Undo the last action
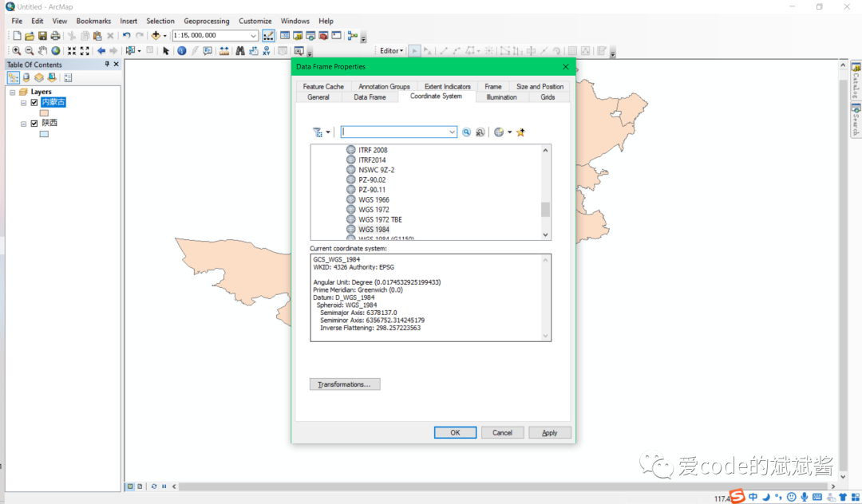This screenshot has width=862, height=504. pyautogui.click(x=126, y=36)
